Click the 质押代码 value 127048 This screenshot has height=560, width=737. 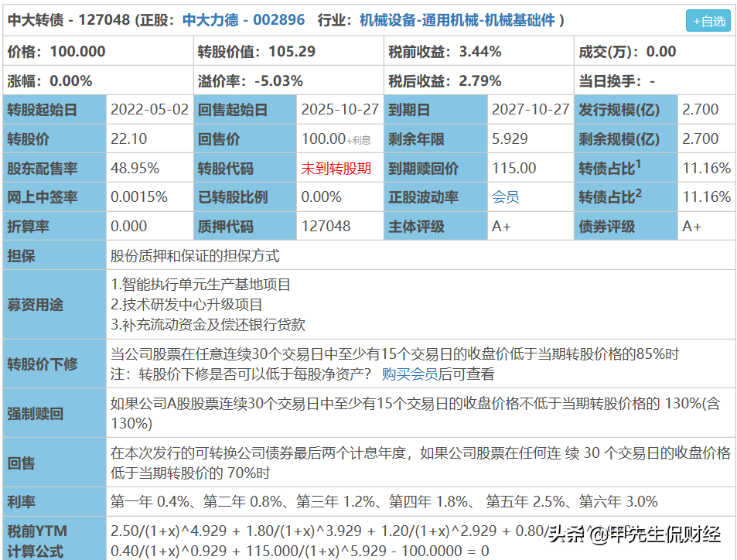click(326, 226)
